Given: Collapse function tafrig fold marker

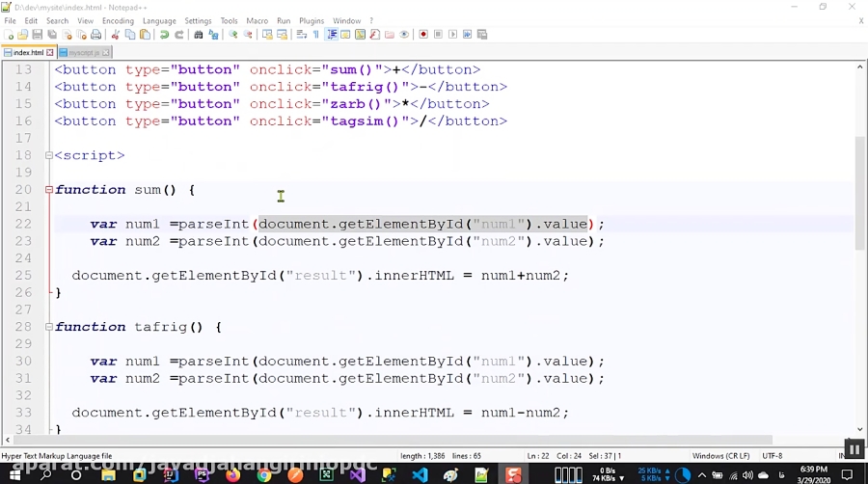Looking at the screenshot, I should [x=49, y=327].
